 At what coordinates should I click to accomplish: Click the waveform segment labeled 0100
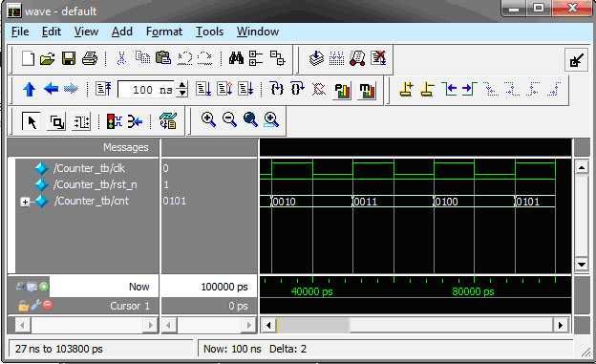coord(446,202)
